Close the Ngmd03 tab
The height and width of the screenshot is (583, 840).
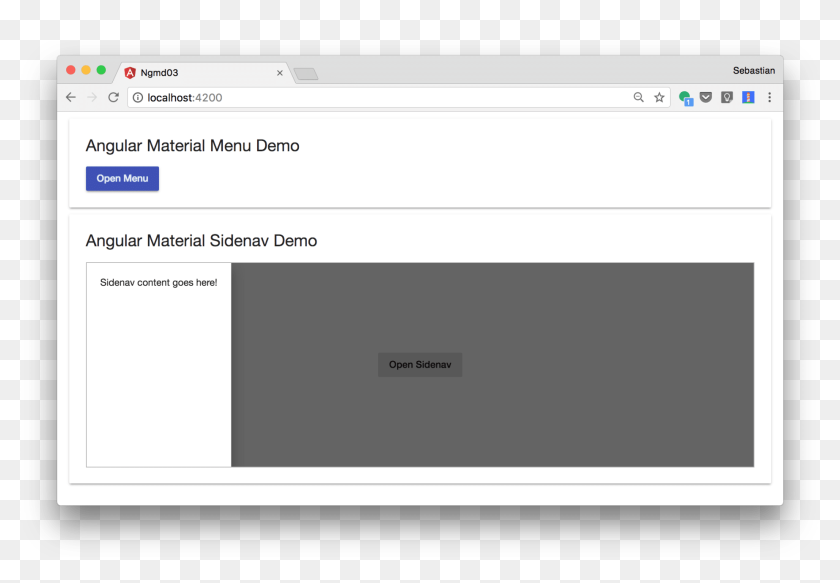pyautogui.click(x=280, y=72)
